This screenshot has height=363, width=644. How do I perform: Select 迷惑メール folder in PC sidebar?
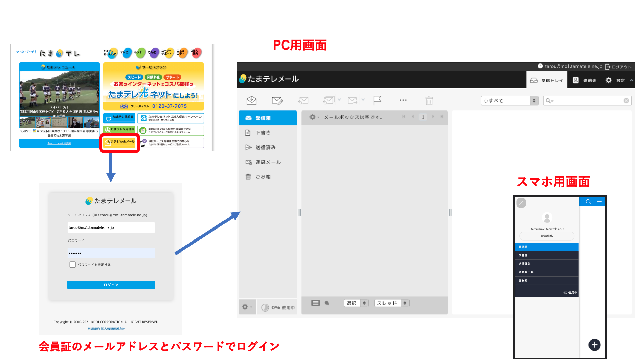click(268, 162)
